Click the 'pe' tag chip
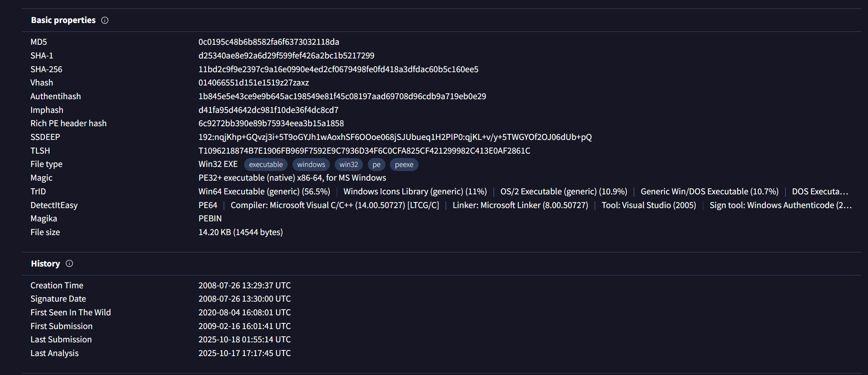Image resolution: width=868 pixels, height=375 pixels. (x=377, y=165)
